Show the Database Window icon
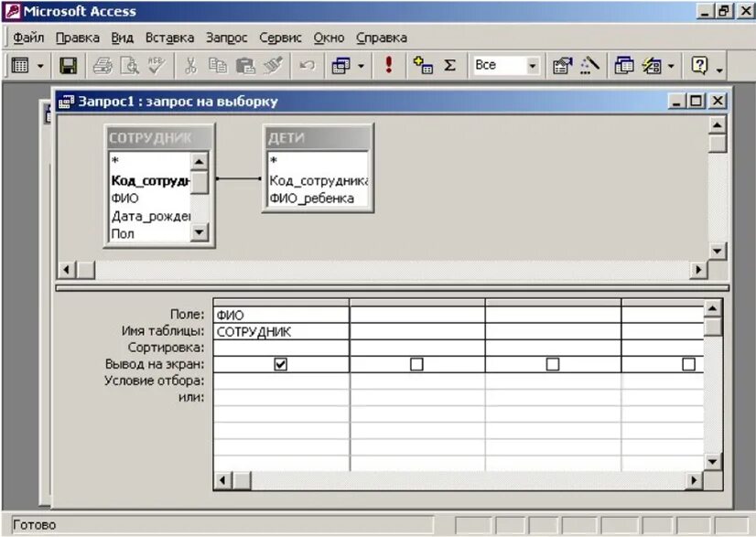The image size is (756, 537). [624, 66]
